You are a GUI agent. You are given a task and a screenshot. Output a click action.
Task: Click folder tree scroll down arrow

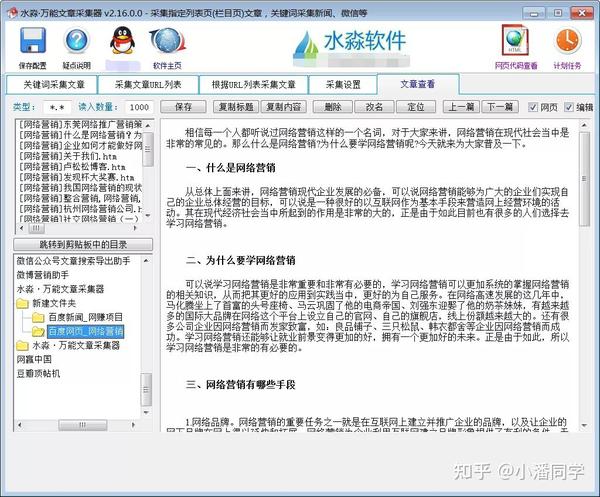click(146, 412)
